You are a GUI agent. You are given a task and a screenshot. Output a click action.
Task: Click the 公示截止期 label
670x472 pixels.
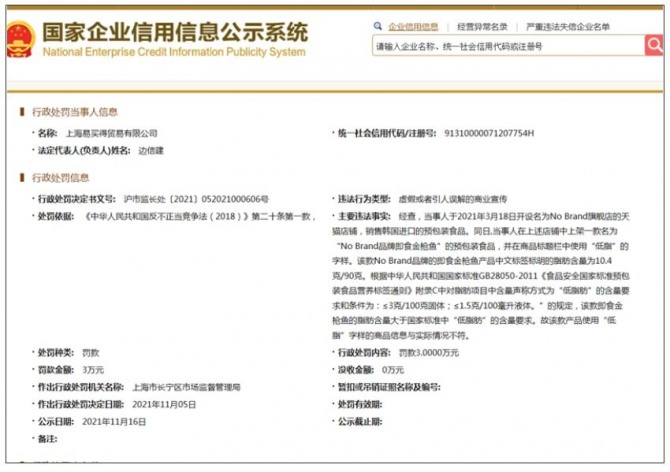tap(360, 422)
